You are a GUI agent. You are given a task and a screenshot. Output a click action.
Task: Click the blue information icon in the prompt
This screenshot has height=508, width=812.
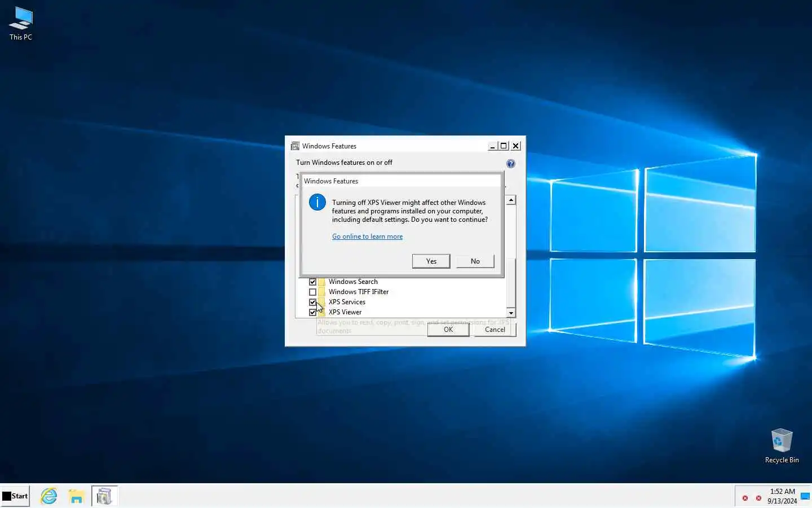pos(317,202)
